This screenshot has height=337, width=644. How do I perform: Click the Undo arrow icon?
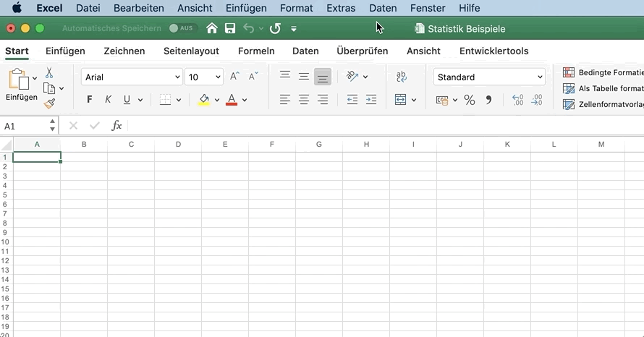(x=248, y=28)
